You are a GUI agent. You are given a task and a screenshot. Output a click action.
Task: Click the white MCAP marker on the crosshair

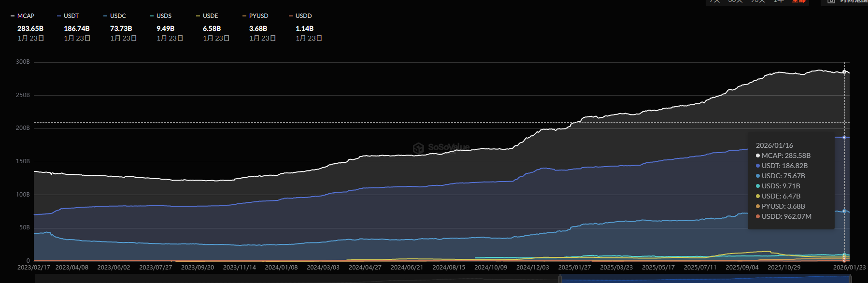click(x=844, y=72)
